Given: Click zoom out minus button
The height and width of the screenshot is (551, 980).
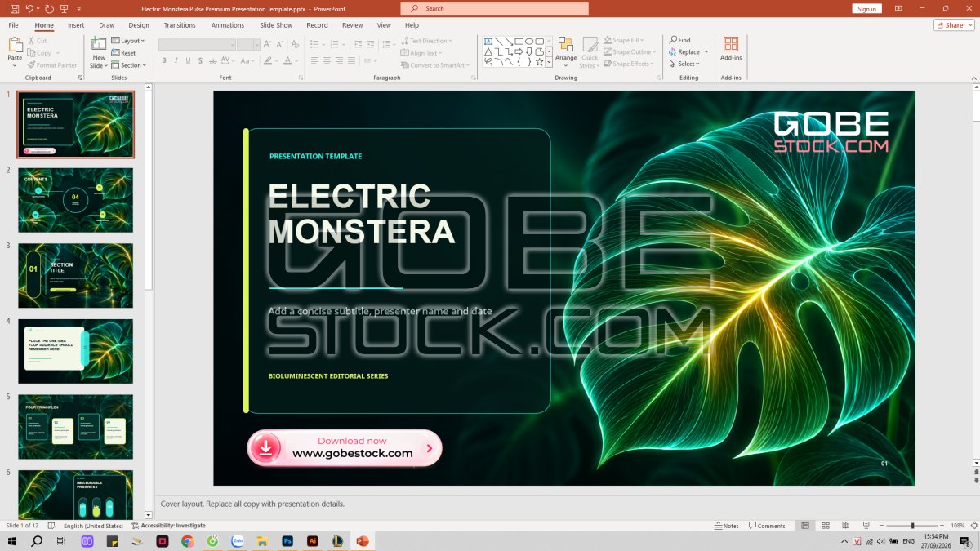Looking at the screenshot, I should 882,526.
